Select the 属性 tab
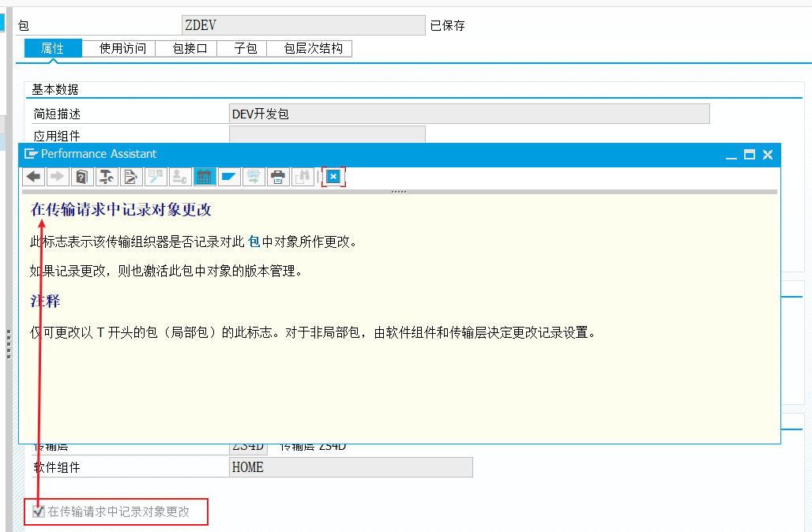Screen dimensions: 812x532 tap(53, 49)
